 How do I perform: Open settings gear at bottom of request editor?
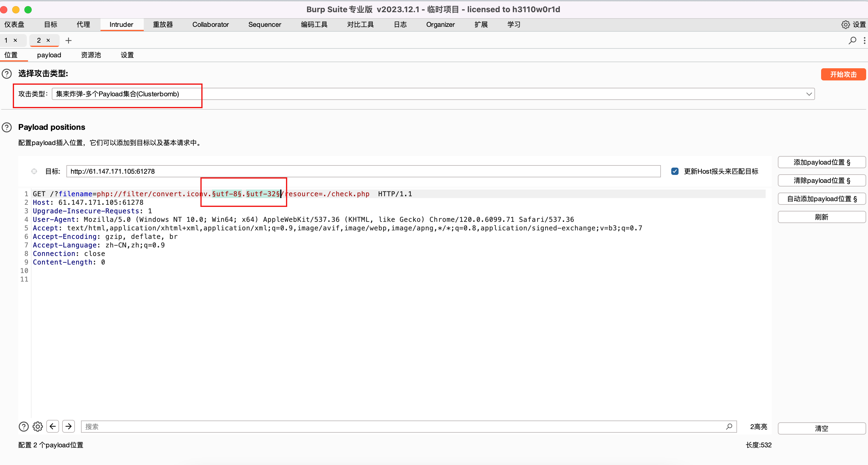(37, 426)
